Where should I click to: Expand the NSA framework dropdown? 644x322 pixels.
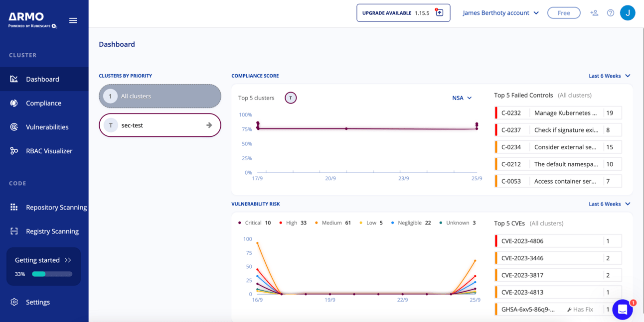(x=462, y=98)
